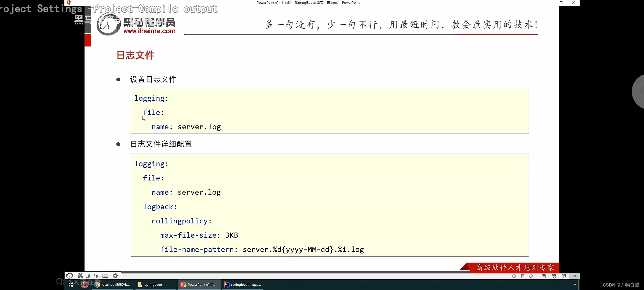The image size is (644, 290).
Task: Toggle the moon half-width mode on IME bar
Action: 88,275
